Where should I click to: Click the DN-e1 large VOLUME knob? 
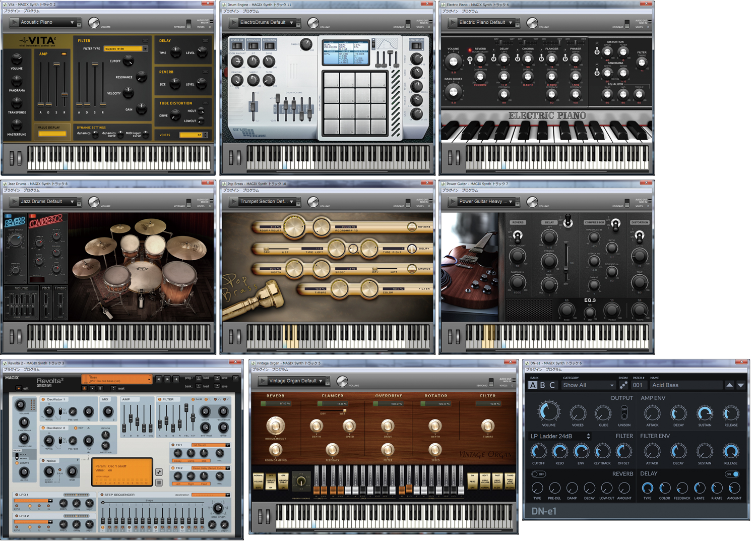tap(549, 412)
